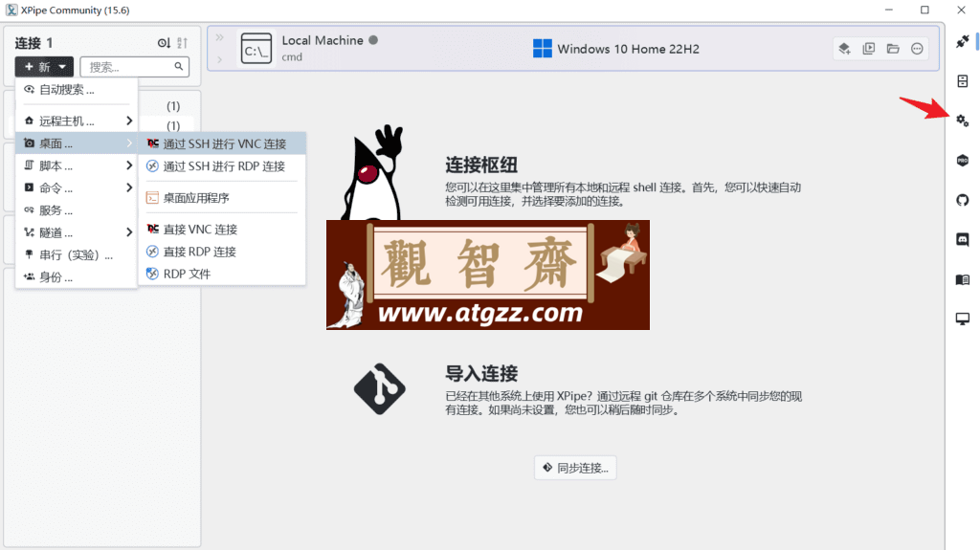The width and height of the screenshot is (980, 550).
Task: Click the git logo beside 导入连接
Action: tap(379, 388)
